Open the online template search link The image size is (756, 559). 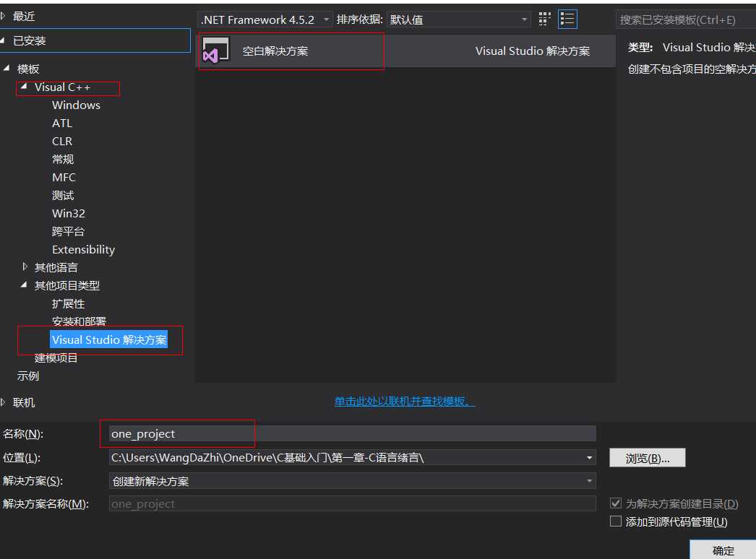click(x=405, y=401)
